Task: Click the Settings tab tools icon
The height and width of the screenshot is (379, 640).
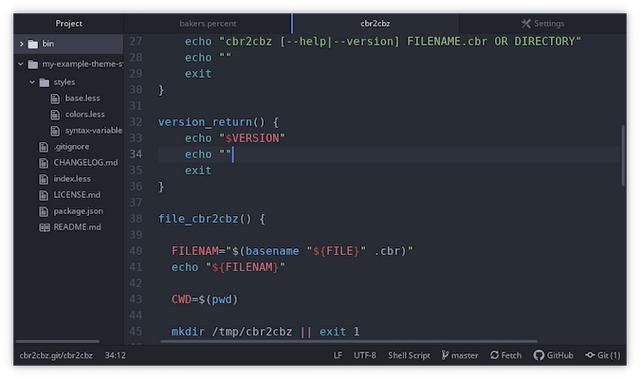Action: coord(526,24)
